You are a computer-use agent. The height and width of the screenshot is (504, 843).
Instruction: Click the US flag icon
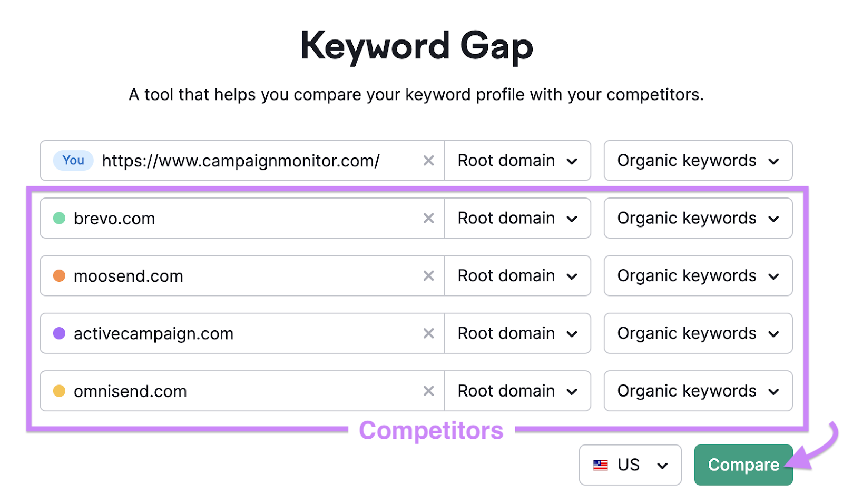pyautogui.click(x=600, y=465)
